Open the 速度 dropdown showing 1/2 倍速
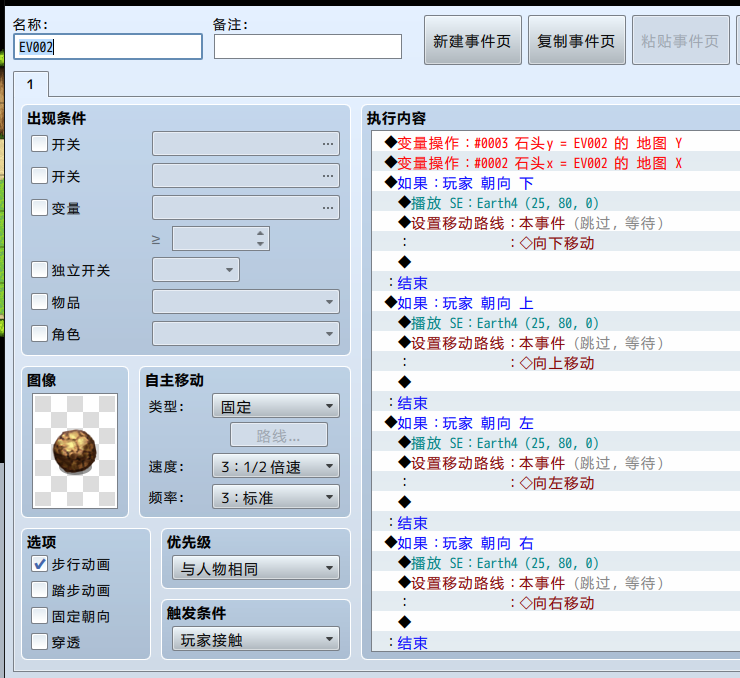740x678 pixels. [x=276, y=466]
